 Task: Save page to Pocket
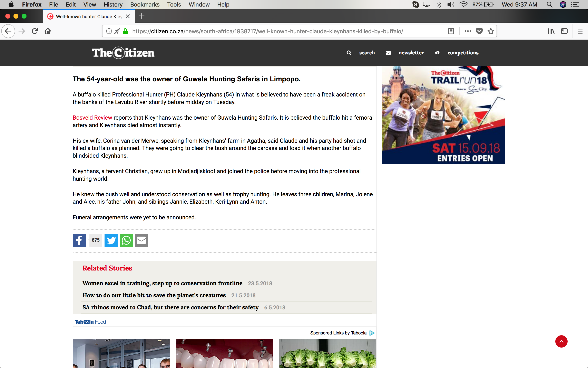pos(479,31)
